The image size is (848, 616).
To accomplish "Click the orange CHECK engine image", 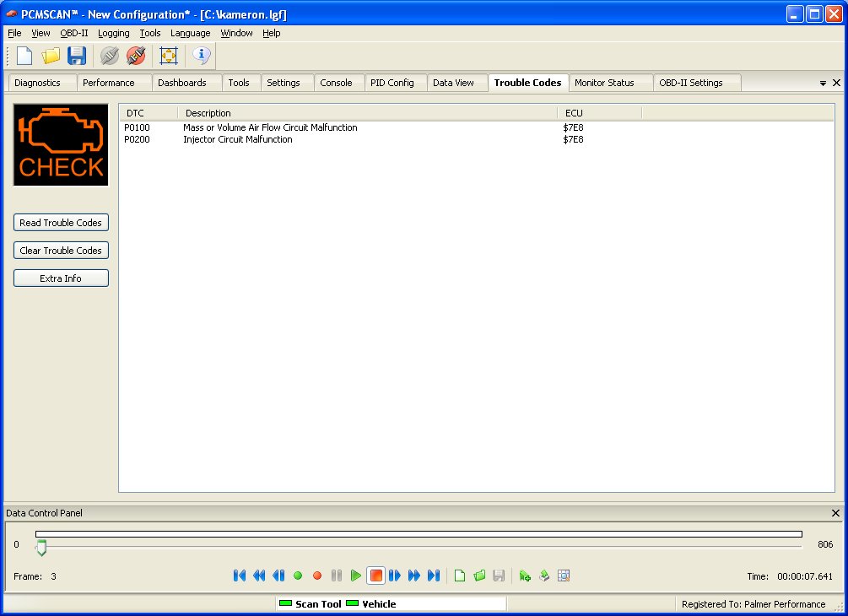I will click(x=61, y=145).
